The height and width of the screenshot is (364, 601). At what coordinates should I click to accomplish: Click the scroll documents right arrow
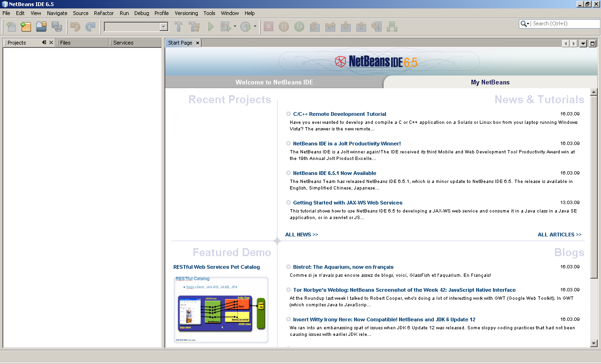tap(574, 44)
